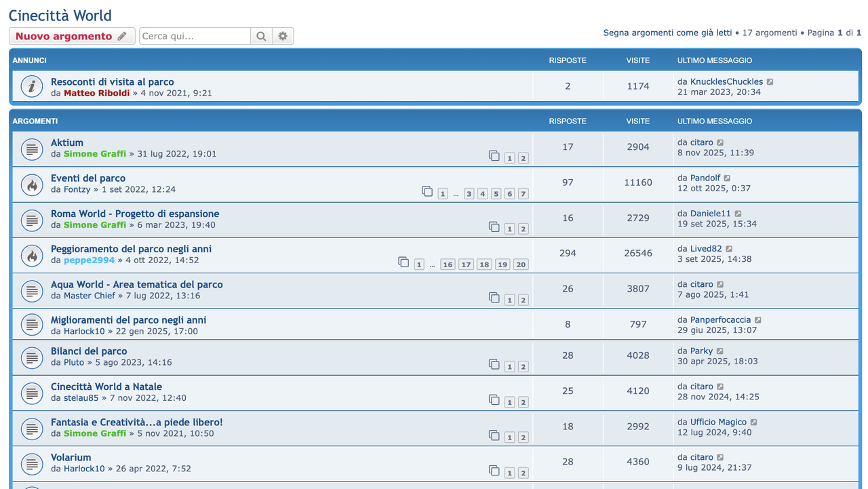
Task: Click the topic icon for Bilanci del parco
Action: click(x=32, y=357)
